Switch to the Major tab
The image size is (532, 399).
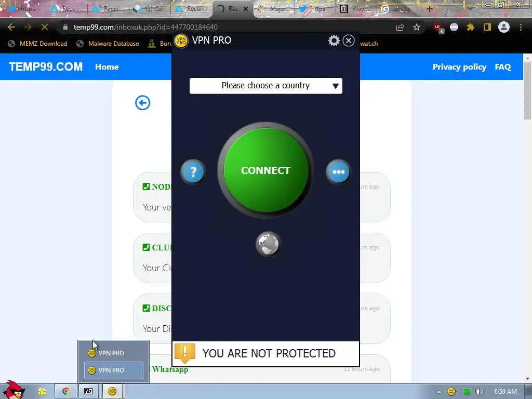[275, 9]
